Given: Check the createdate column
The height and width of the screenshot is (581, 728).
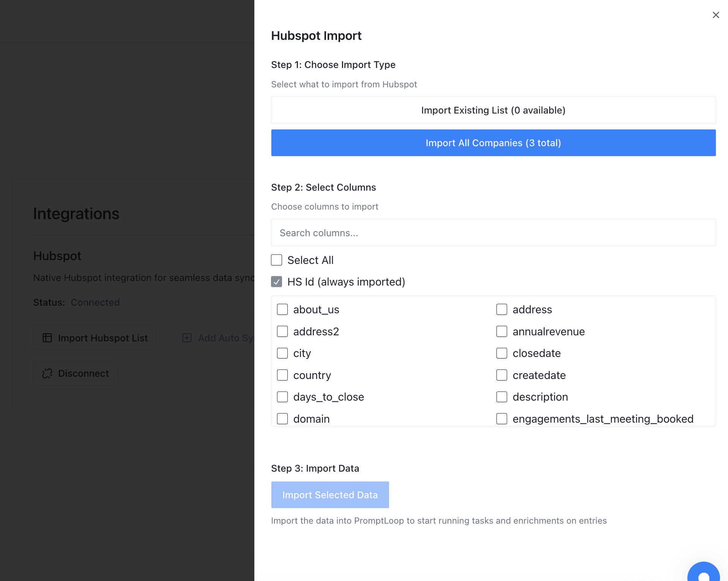Looking at the screenshot, I should [502, 375].
